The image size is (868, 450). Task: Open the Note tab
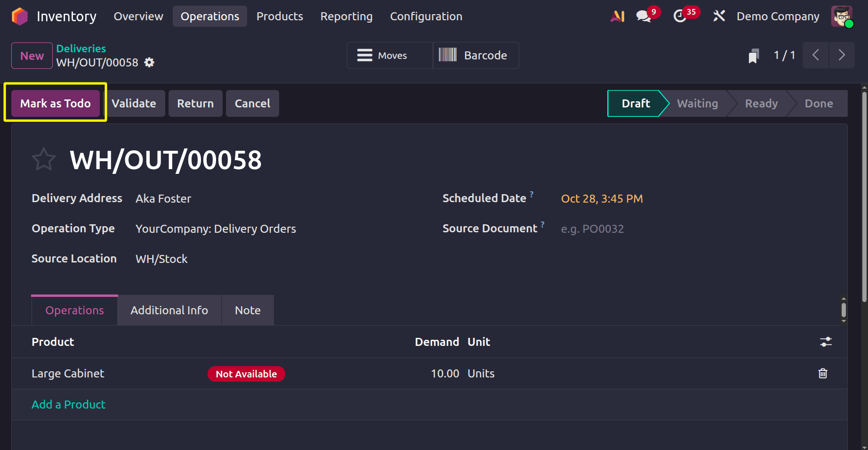click(247, 310)
